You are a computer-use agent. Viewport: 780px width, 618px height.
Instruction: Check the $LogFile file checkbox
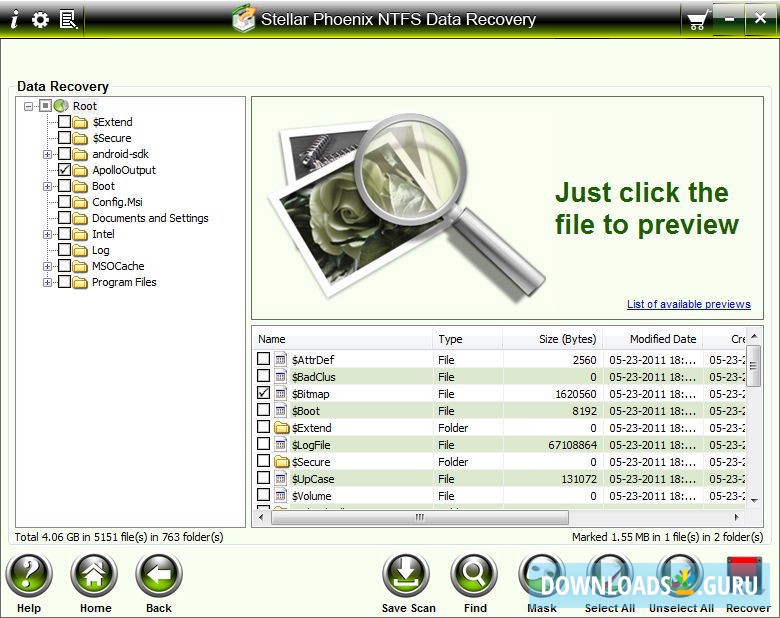[x=264, y=445]
